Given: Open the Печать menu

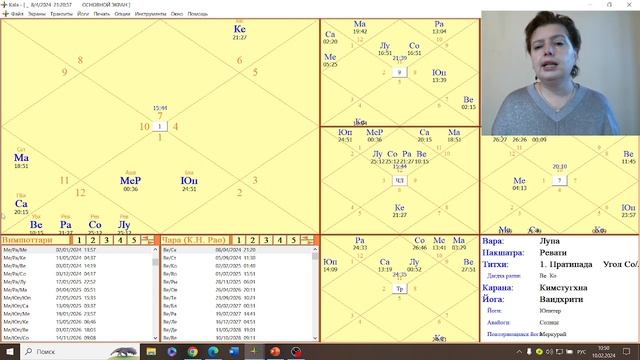Looking at the screenshot, I should [x=102, y=14].
